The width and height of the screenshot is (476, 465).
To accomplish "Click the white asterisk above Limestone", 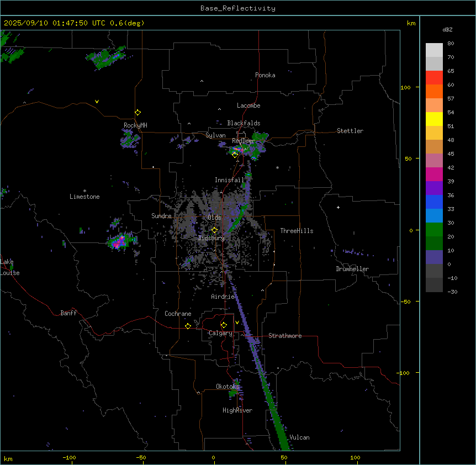I will 84,191.
